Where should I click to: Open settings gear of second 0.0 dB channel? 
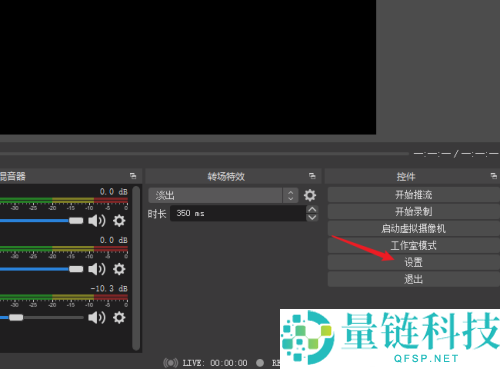[x=119, y=269]
